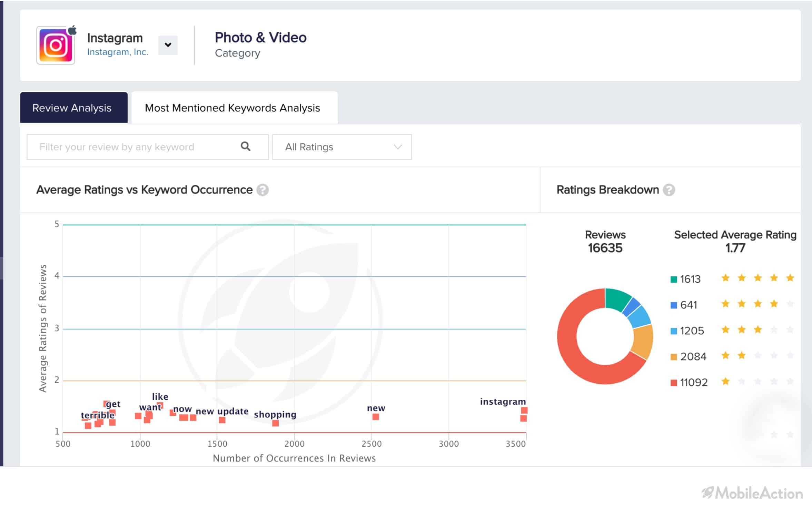Select the 'shopping' keyword label
The height and width of the screenshot is (517, 812).
[275, 414]
